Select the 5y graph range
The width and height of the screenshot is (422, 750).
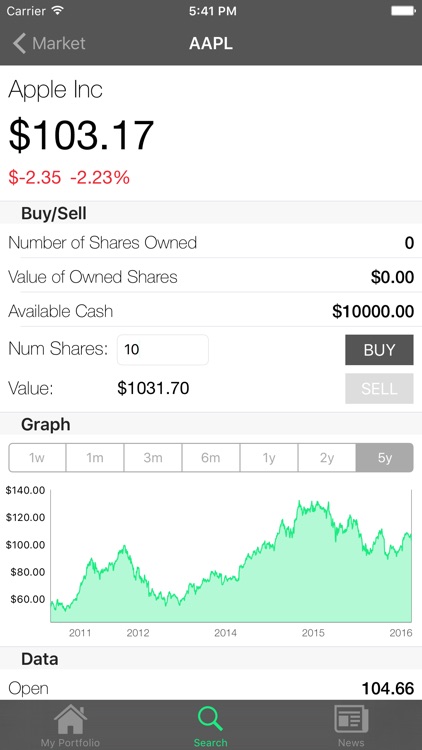(385, 458)
